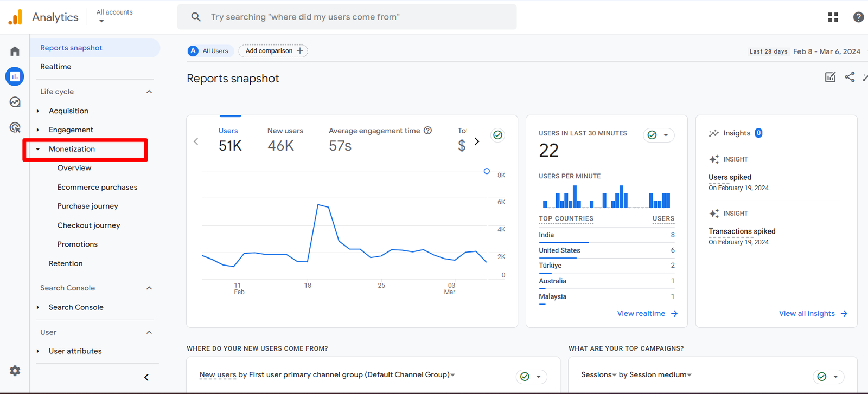Open status dropdown on new users card
The image size is (868, 394).
pos(531,377)
